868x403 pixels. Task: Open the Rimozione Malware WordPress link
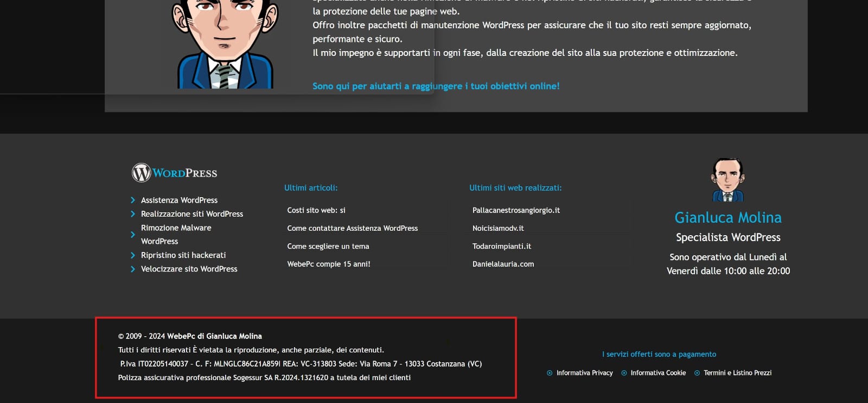[176, 234]
